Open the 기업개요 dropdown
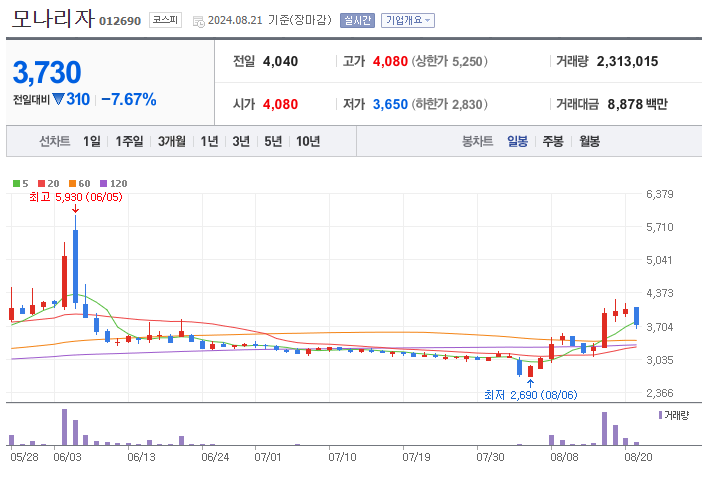 408,20
